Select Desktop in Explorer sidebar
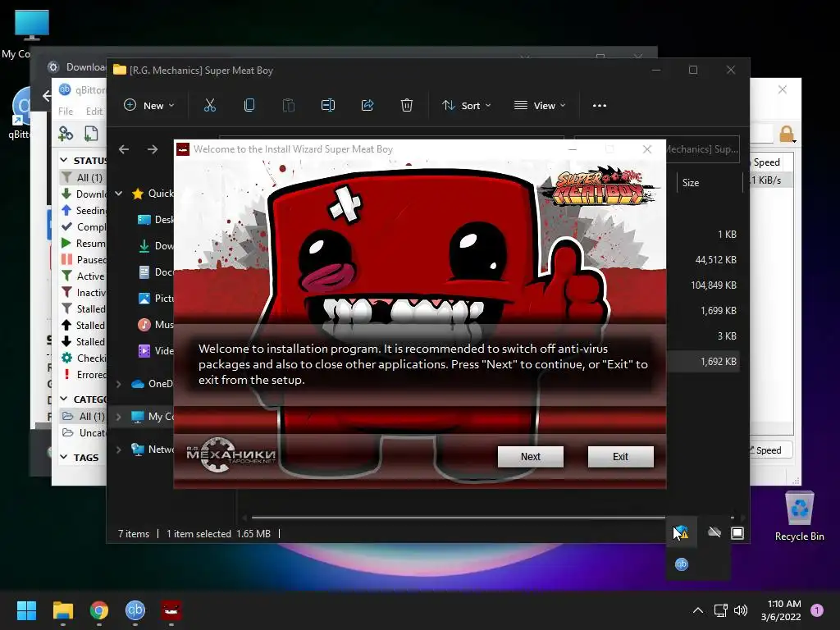This screenshot has width=840, height=630. [x=155, y=220]
